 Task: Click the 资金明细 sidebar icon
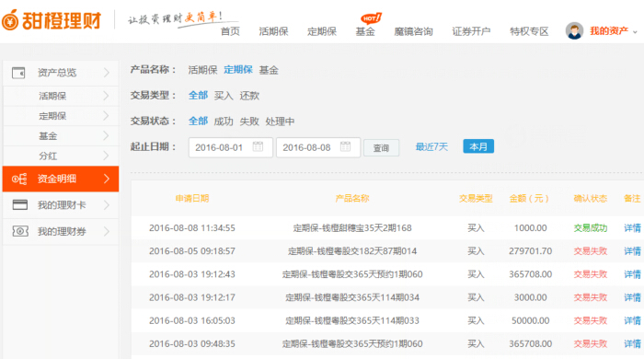(x=19, y=179)
